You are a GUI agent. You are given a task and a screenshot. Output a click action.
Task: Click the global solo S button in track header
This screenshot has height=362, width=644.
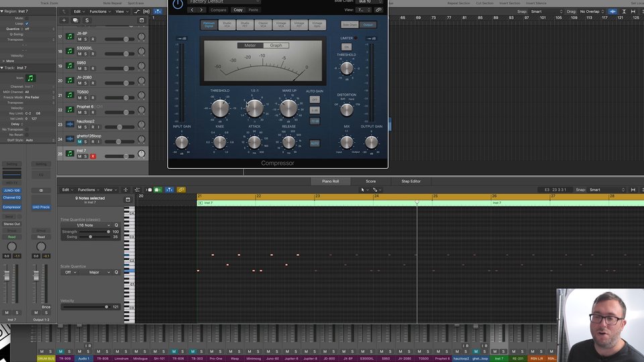(x=87, y=20)
